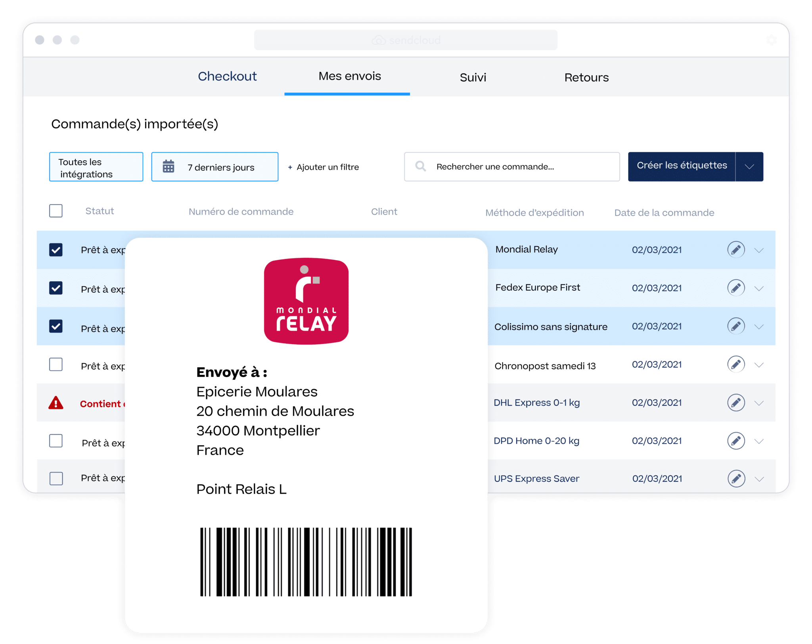
Task: Focus the Rechercher une commande search field
Action: click(512, 167)
